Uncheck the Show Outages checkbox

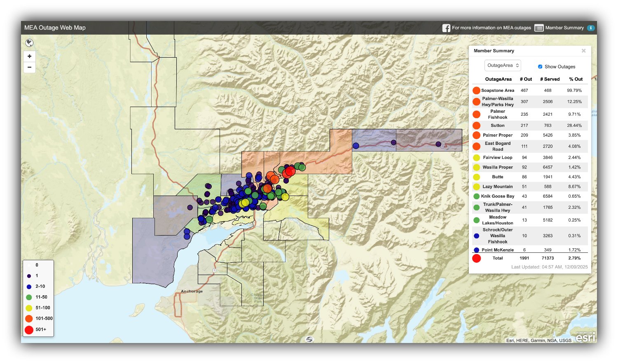[x=540, y=67]
